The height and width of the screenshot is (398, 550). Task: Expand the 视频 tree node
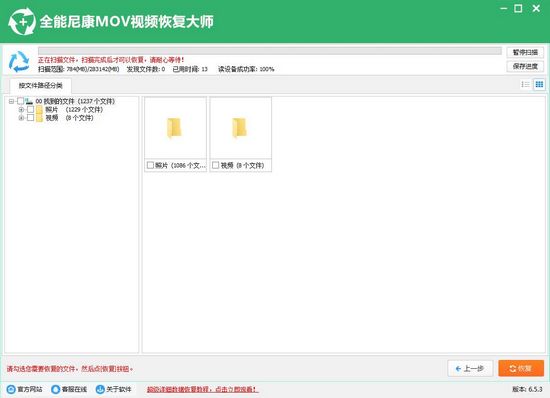pyautogui.click(x=21, y=118)
